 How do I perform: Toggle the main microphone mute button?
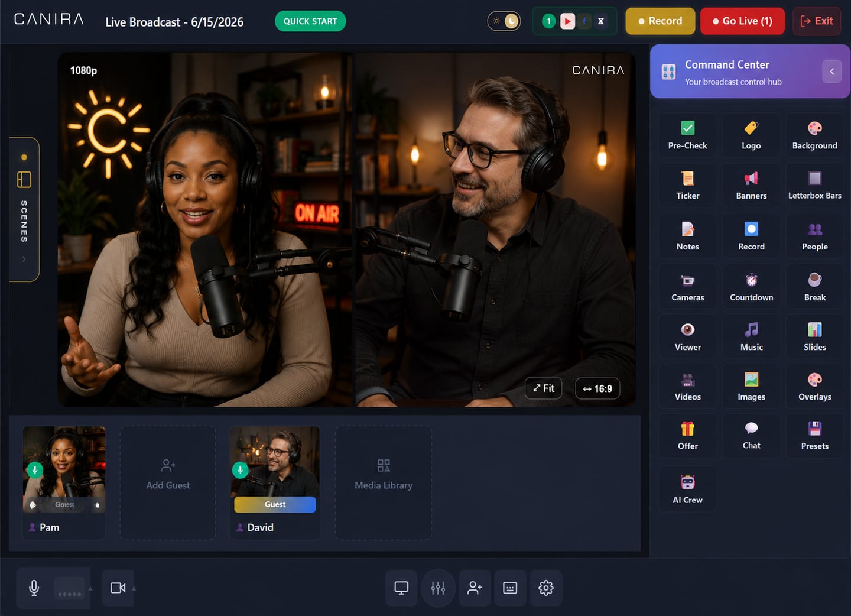point(34,588)
